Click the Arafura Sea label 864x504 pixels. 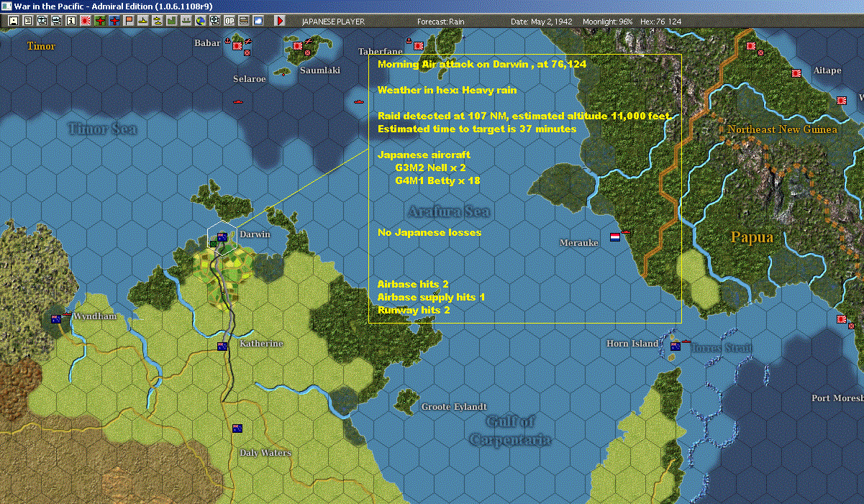pyautogui.click(x=448, y=211)
